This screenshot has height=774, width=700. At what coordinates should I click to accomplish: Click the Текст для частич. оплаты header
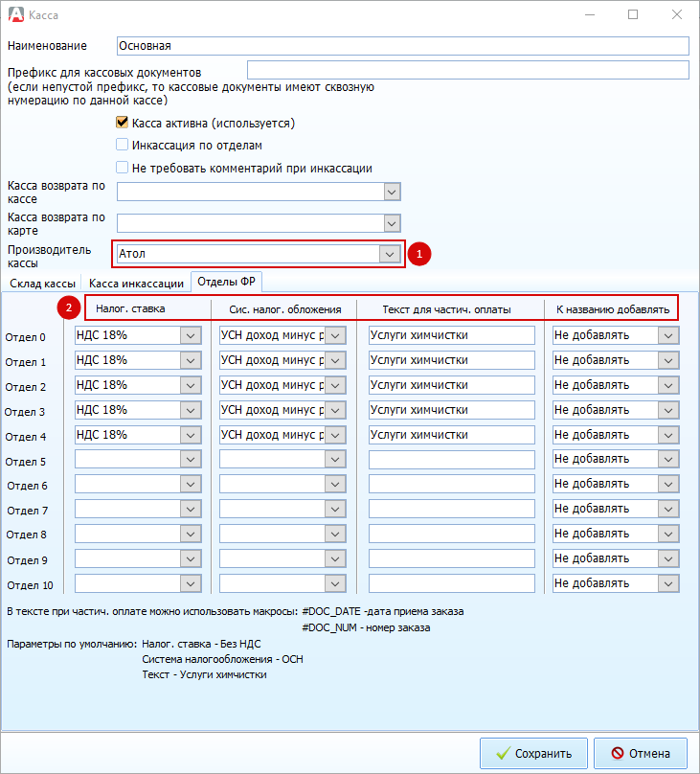pos(446,309)
